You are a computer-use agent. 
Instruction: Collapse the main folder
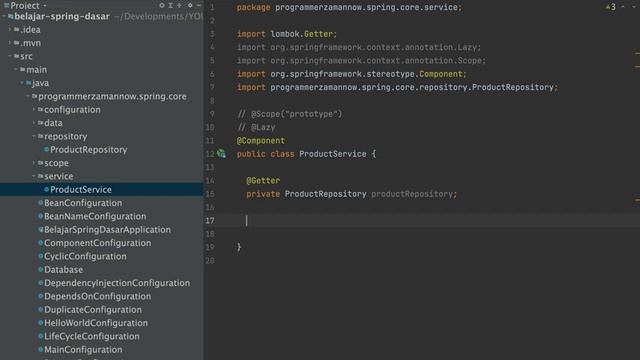[x=16, y=69]
